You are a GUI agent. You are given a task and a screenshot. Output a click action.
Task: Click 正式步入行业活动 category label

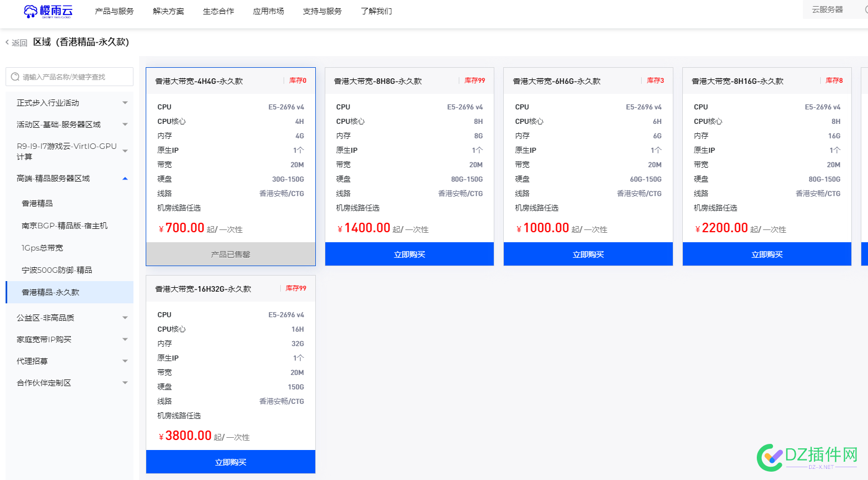click(48, 103)
